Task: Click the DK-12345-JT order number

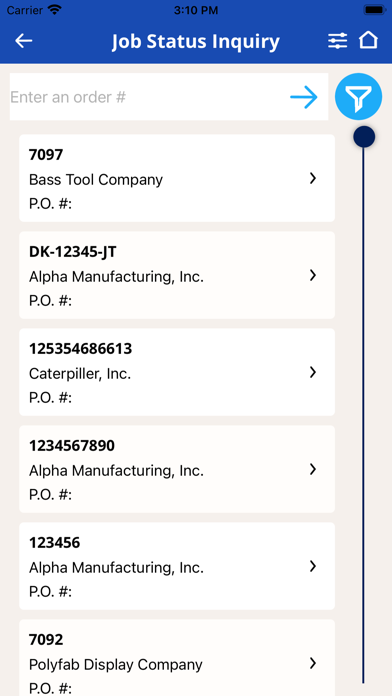Action: (73, 252)
